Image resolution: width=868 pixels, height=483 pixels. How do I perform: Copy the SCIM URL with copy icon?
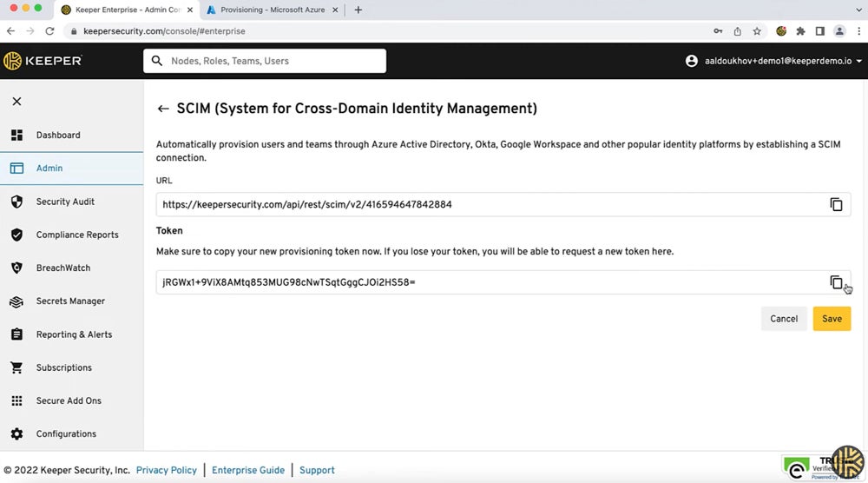tap(836, 205)
